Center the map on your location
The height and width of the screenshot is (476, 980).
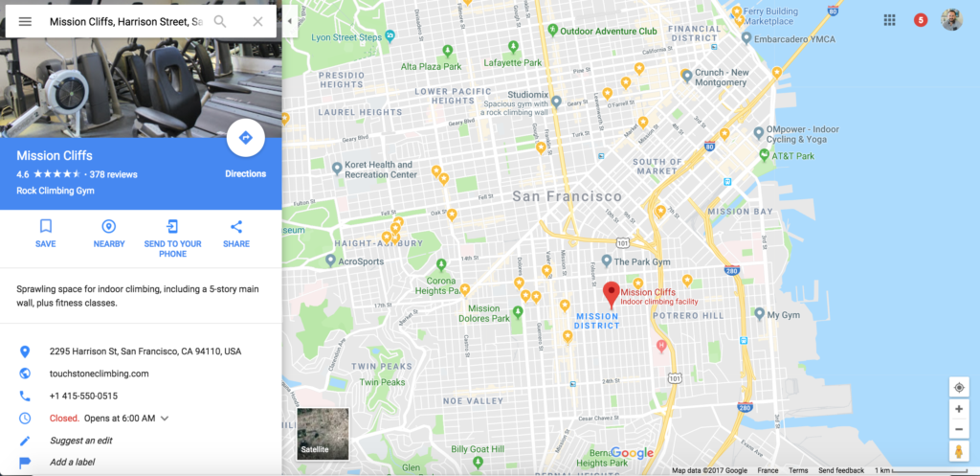click(959, 388)
